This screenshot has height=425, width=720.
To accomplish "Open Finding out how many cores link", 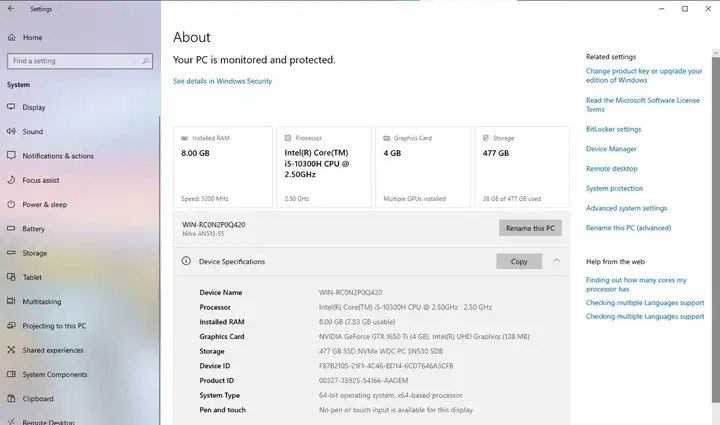I will pyautogui.click(x=636, y=285).
